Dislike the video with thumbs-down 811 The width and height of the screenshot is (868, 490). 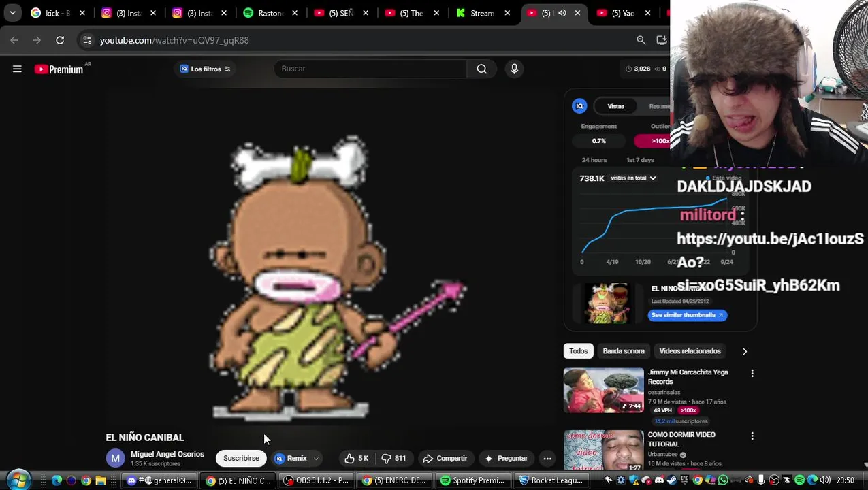point(393,459)
